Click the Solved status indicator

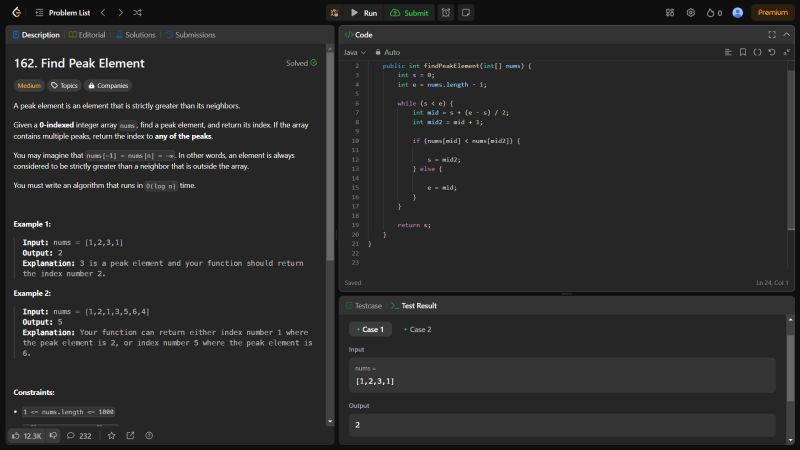(301, 63)
